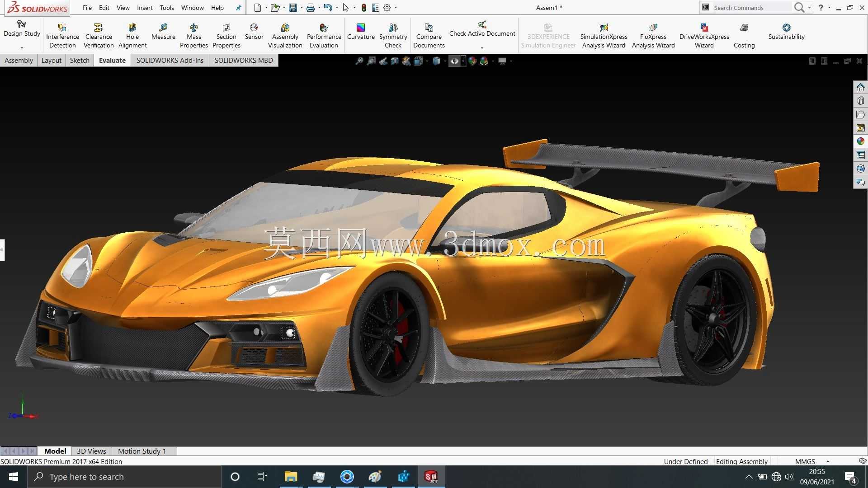Image resolution: width=868 pixels, height=488 pixels.
Task: Launch SimulationXpress Analysis Wizard
Action: 604,35
